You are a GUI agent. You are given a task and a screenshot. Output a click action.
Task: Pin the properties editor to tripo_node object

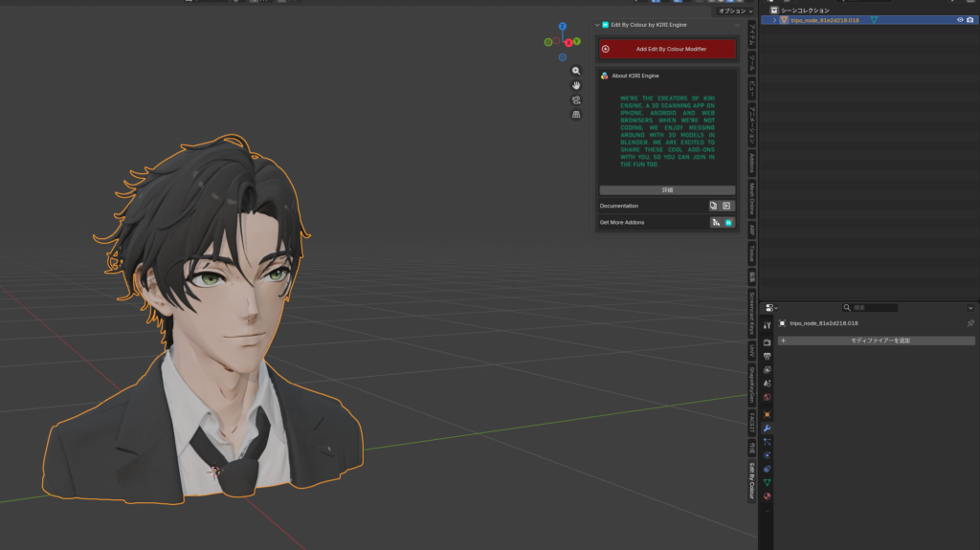(970, 323)
